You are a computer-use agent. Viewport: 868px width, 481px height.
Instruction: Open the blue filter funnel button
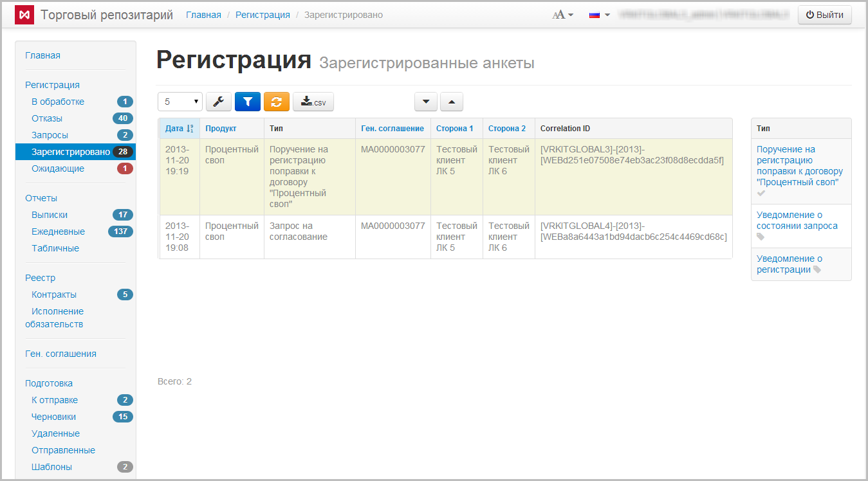tap(248, 102)
